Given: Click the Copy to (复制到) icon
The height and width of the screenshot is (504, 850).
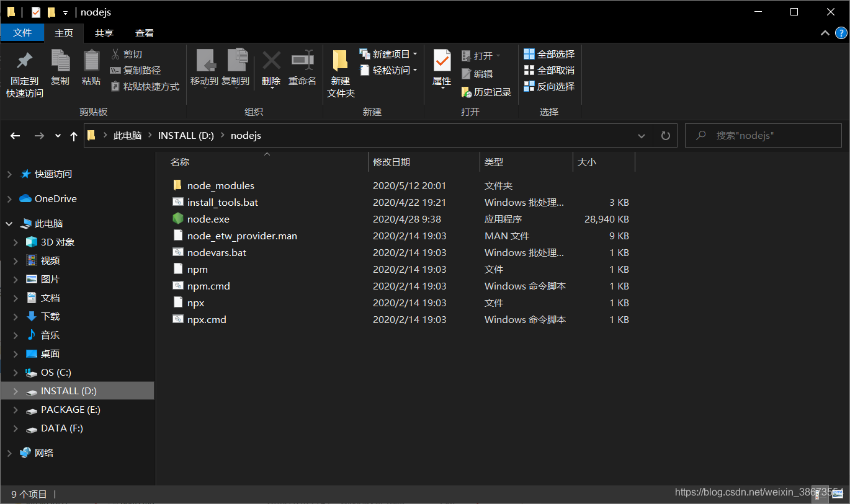Looking at the screenshot, I should point(236,61).
